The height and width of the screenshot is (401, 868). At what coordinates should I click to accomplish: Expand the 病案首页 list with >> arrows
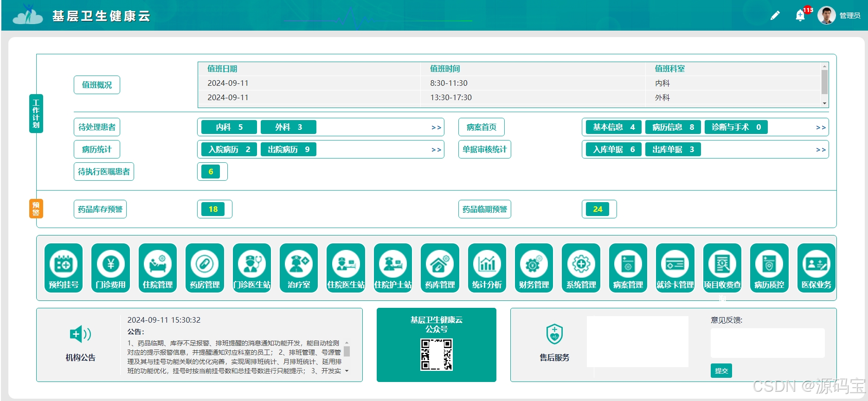pyautogui.click(x=821, y=127)
